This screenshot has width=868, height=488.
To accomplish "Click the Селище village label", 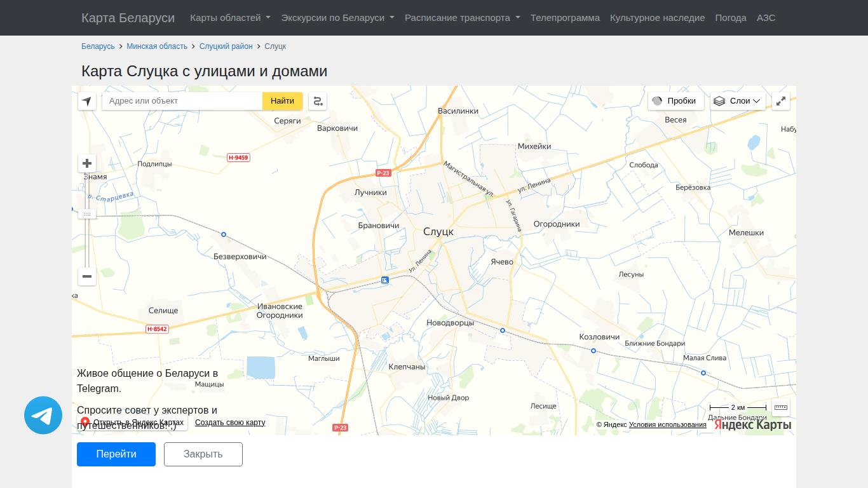I will pos(163,311).
